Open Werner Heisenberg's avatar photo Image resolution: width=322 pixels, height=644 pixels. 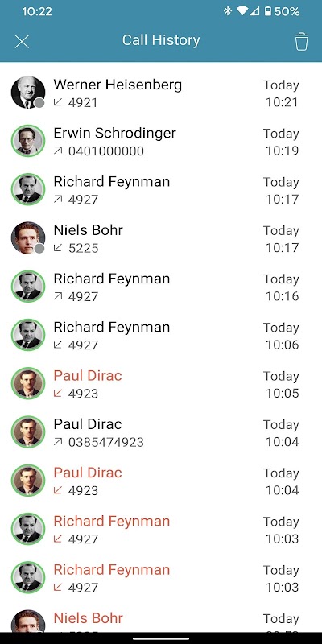click(x=28, y=93)
